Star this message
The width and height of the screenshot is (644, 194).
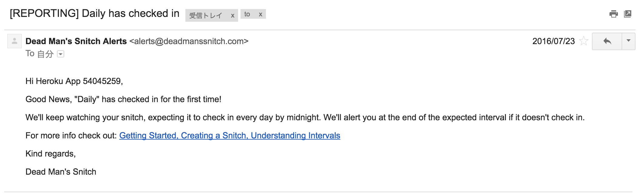(x=584, y=41)
